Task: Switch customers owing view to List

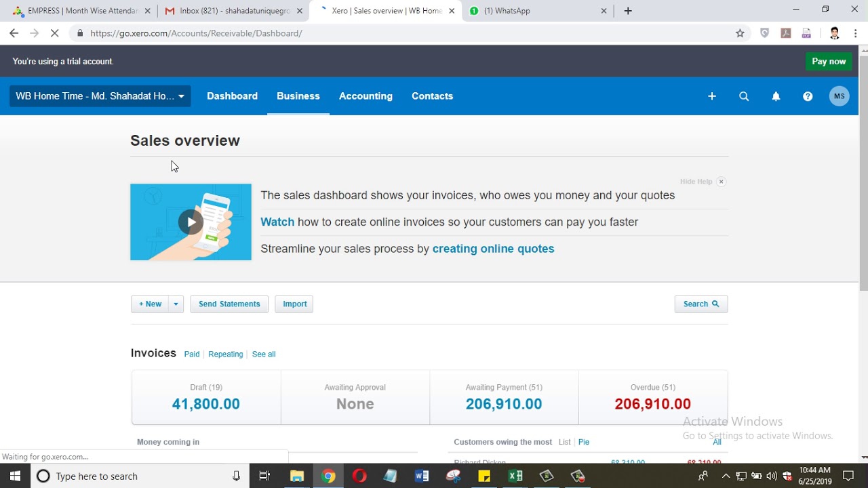Action: [564, 442]
